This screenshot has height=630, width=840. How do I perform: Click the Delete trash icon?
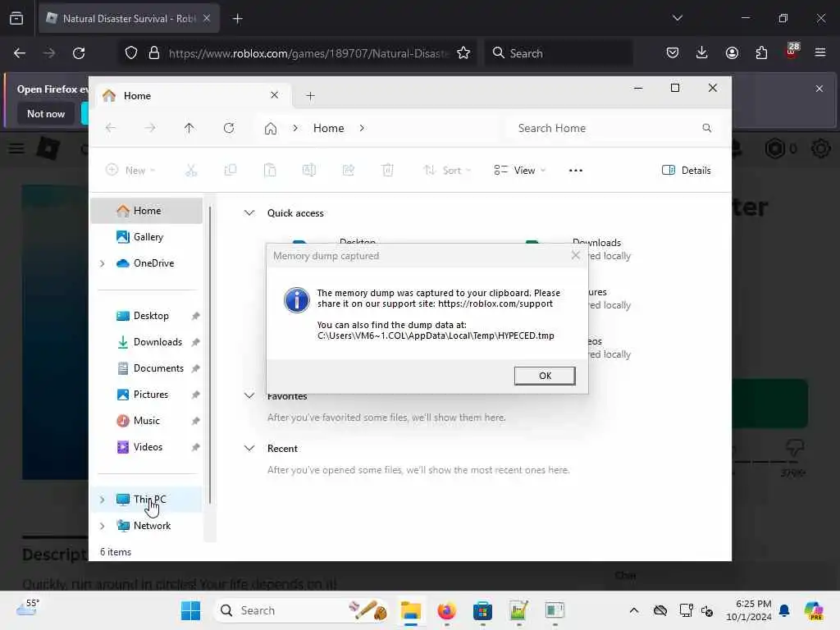pyautogui.click(x=388, y=171)
